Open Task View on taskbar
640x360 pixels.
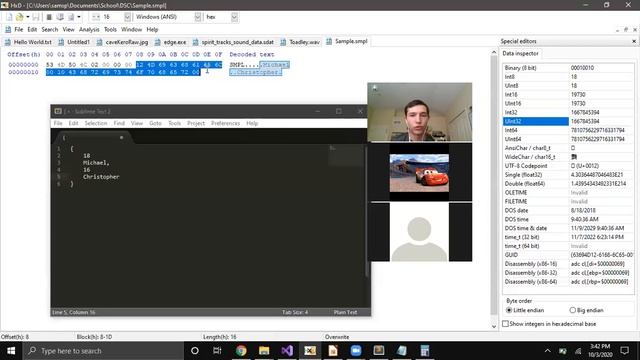217,351
